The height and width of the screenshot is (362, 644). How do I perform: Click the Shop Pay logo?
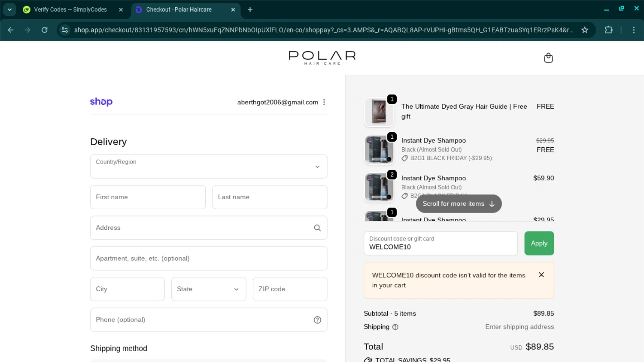point(101,102)
